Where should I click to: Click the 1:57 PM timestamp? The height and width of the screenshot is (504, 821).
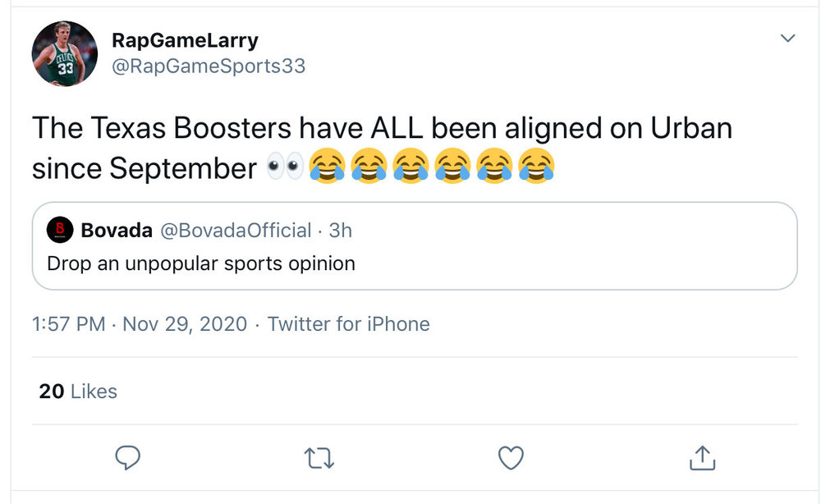coord(68,324)
